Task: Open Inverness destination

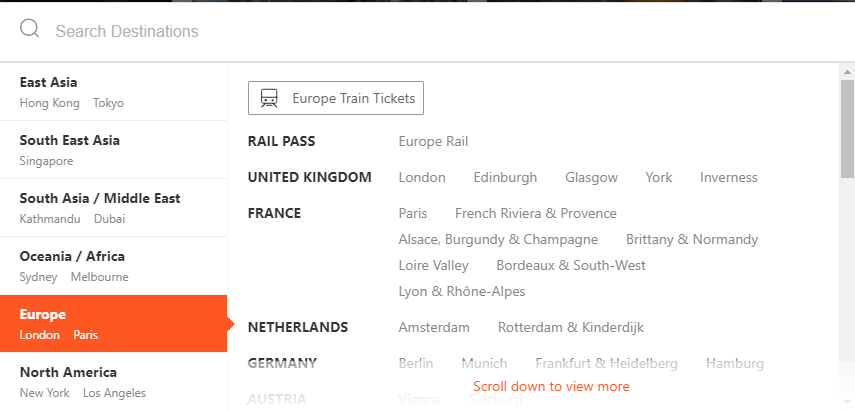Action: tap(728, 177)
